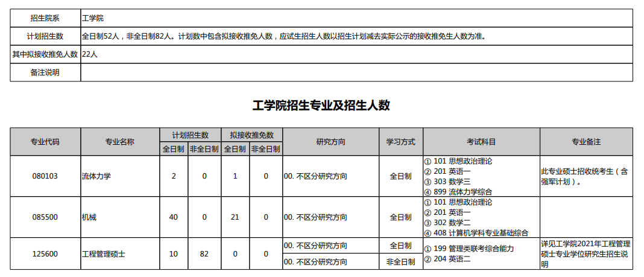
Task: Select the 研究方向 column header
Action: (x=331, y=142)
